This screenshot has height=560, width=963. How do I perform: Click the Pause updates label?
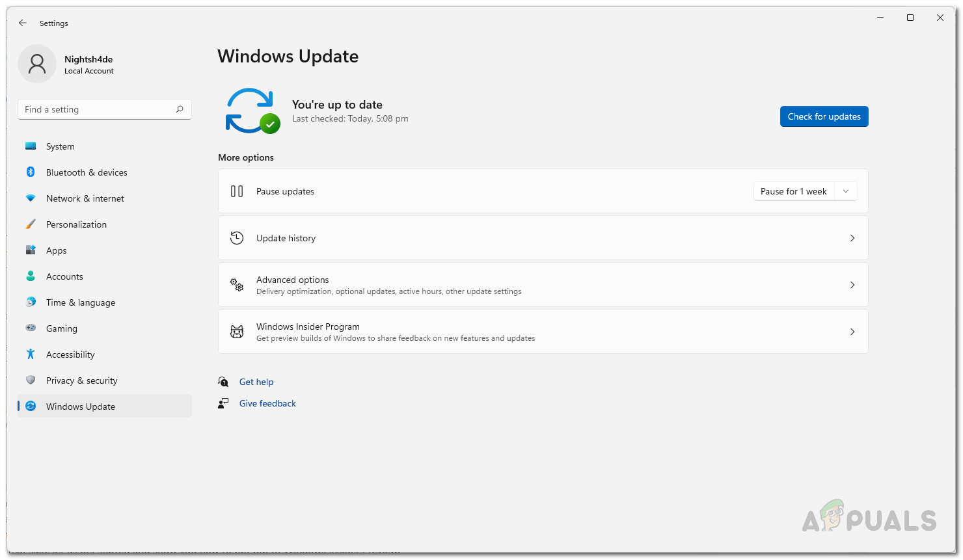285,191
